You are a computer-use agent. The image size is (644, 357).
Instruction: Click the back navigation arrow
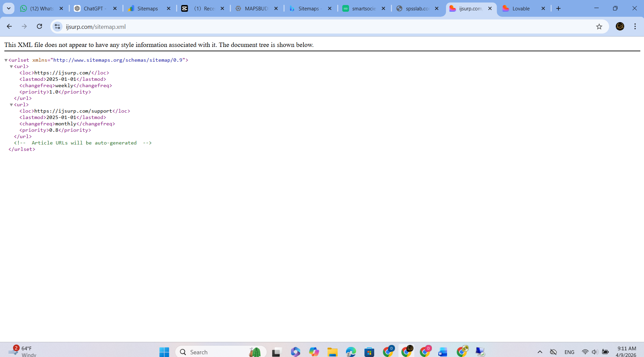click(x=9, y=26)
